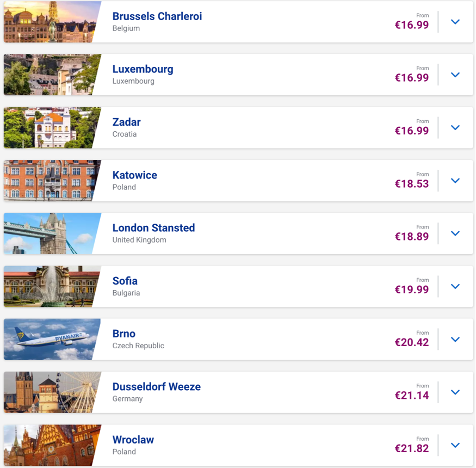Open the Zadar destination title
Screen dimensions: 476x468
pyautogui.click(x=127, y=122)
